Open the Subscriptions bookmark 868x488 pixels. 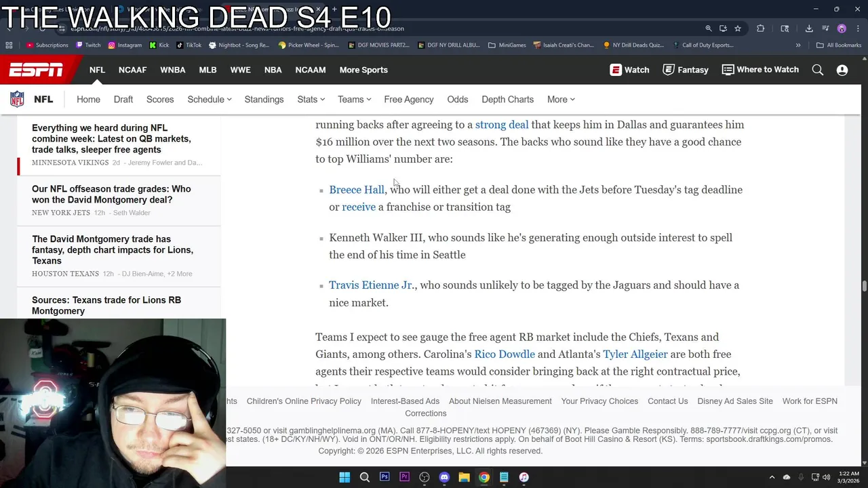pyautogui.click(x=47, y=45)
